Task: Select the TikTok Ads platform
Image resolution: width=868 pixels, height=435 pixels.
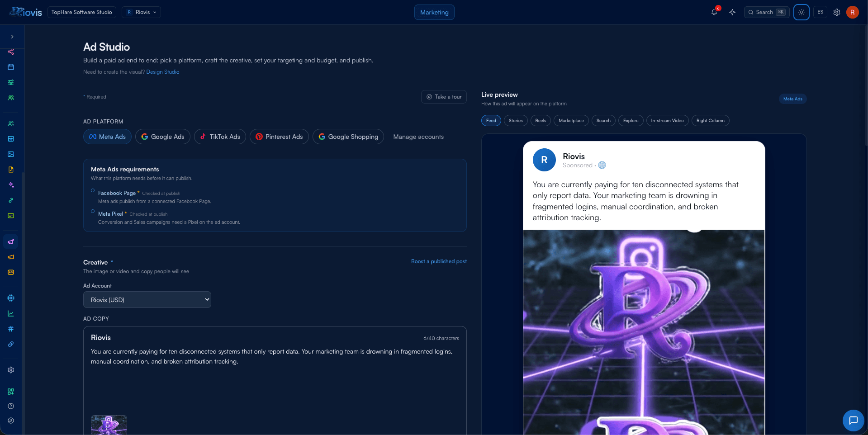Action: (x=220, y=137)
